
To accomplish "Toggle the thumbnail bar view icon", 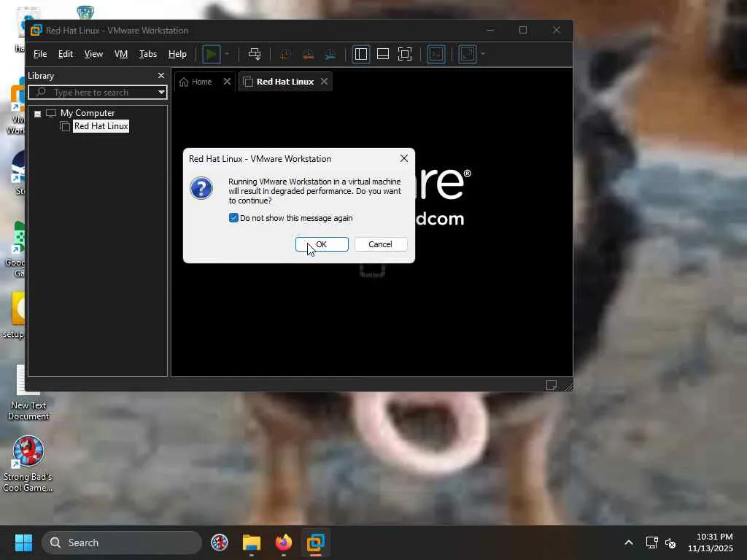I will (x=383, y=54).
